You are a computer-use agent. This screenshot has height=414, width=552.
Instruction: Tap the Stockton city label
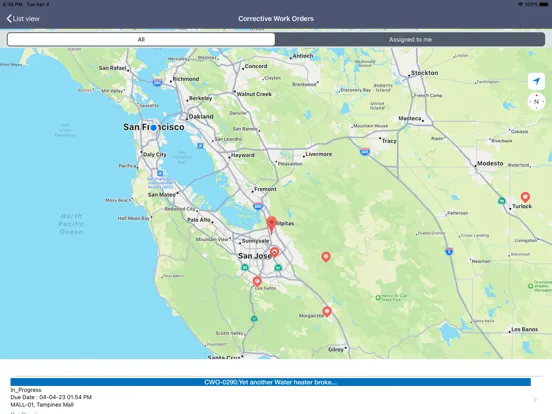[424, 73]
